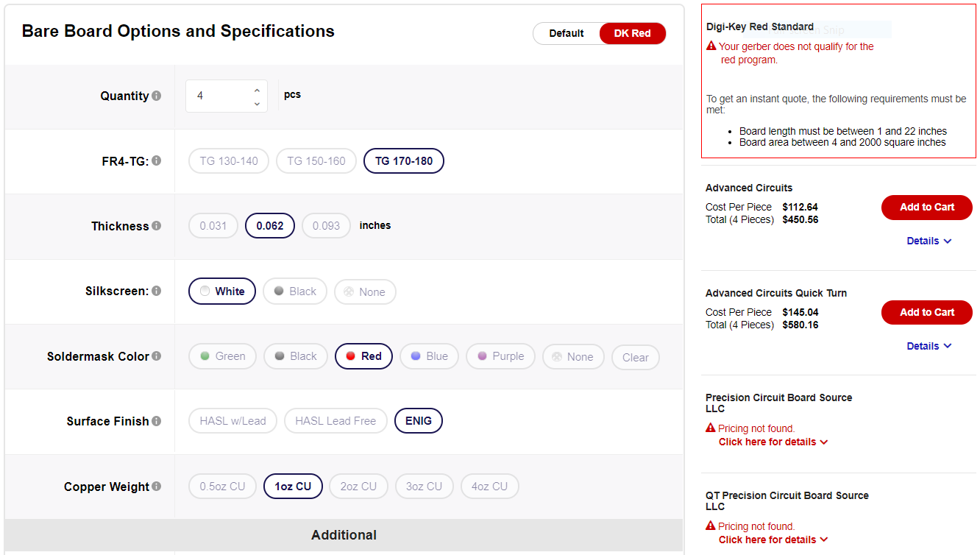Click the Quantity info icon
This screenshot has height=555, width=980.
point(156,96)
